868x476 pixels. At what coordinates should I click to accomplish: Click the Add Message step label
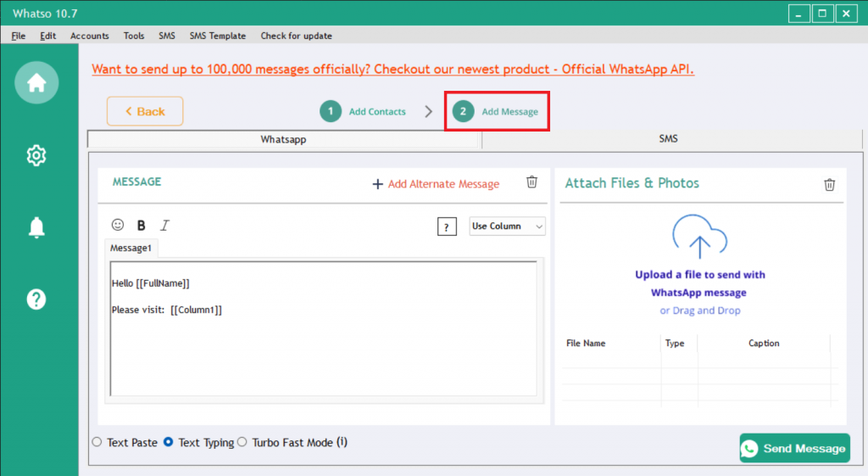(509, 111)
